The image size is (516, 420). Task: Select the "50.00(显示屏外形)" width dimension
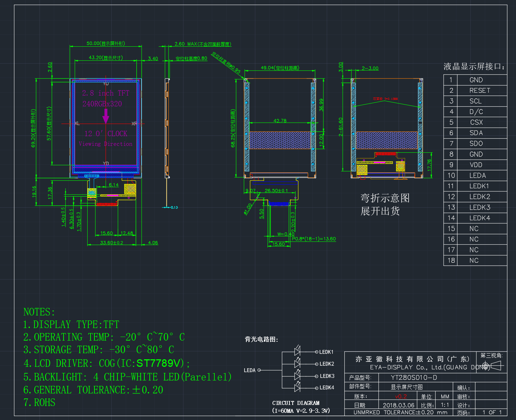pyautogui.click(x=106, y=43)
